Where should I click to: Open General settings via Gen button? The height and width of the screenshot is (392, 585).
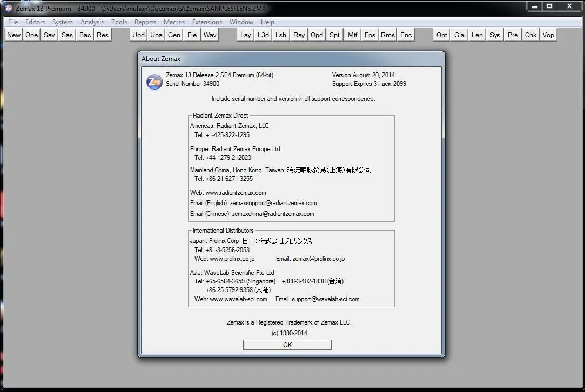coord(174,35)
